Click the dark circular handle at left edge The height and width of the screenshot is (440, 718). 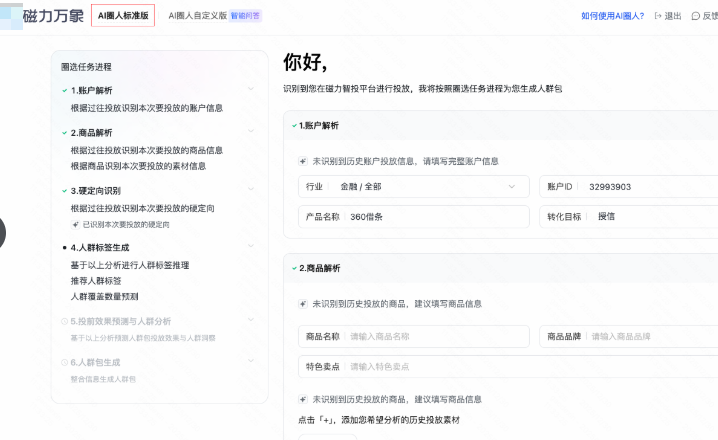2,233
